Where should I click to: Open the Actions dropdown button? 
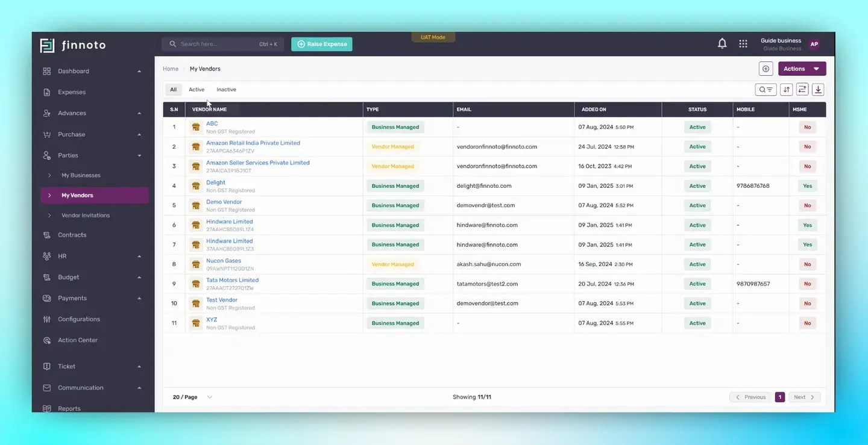(x=802, y=69)
